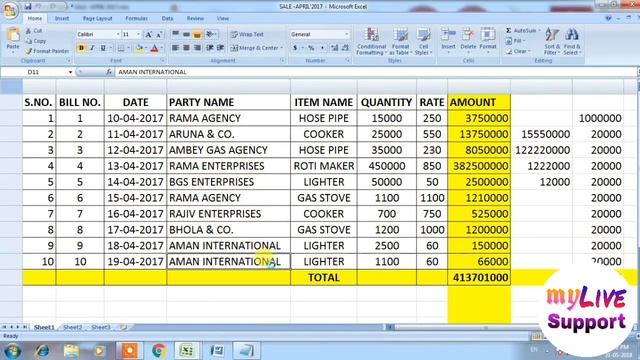This screenshot has height=360, width=640.
Task: Click the Decrease Decimal icon
Action: [345, 48]
